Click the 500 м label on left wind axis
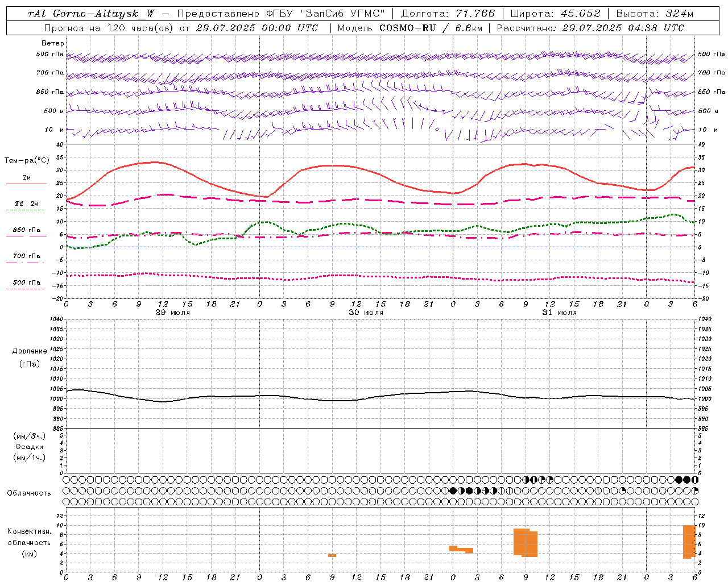Image resolution: width=728 pixels, height=582 pixels. coord(54,111)
